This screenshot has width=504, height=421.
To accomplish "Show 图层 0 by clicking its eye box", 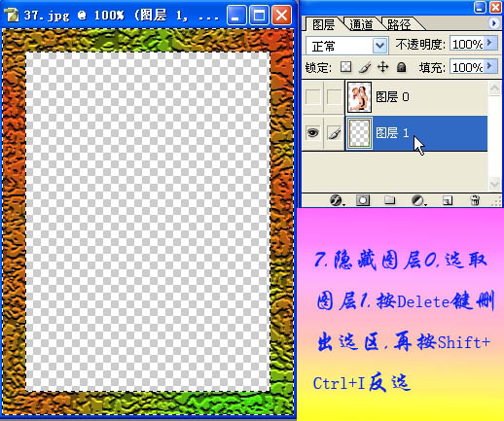I will (312, 96).
